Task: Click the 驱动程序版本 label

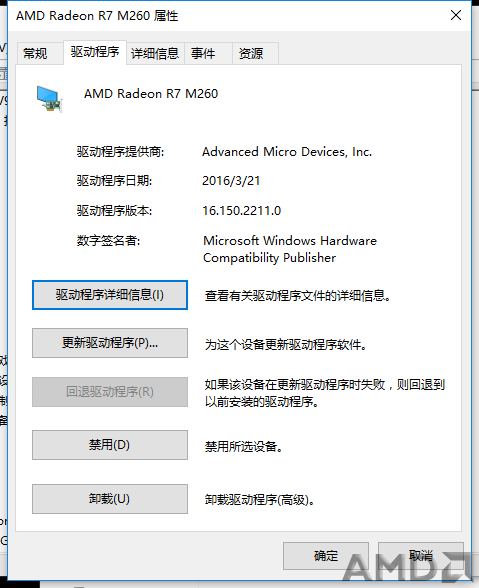Action: (114, 211)
